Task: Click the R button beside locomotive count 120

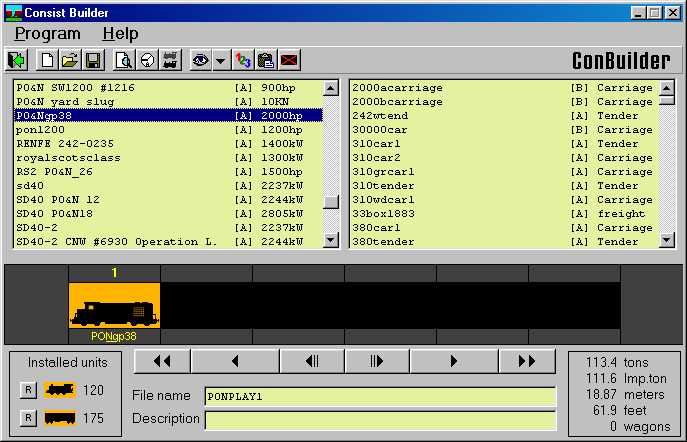Action: click(28, 390)
